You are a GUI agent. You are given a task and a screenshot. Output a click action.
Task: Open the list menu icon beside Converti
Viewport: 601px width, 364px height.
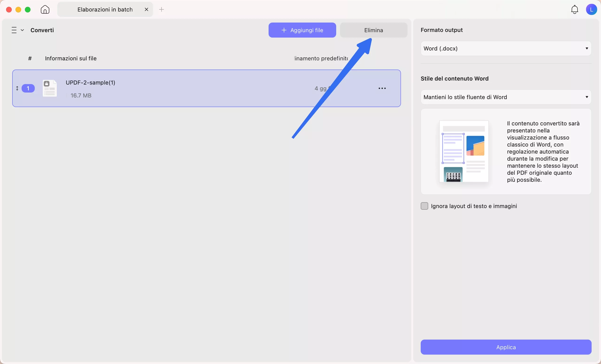pyautogui.click(x=14, y=30)
